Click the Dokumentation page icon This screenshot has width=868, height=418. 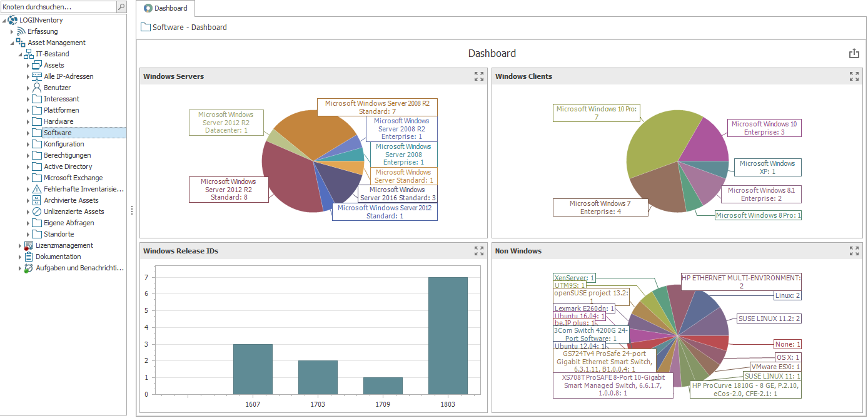pos(29,257)
